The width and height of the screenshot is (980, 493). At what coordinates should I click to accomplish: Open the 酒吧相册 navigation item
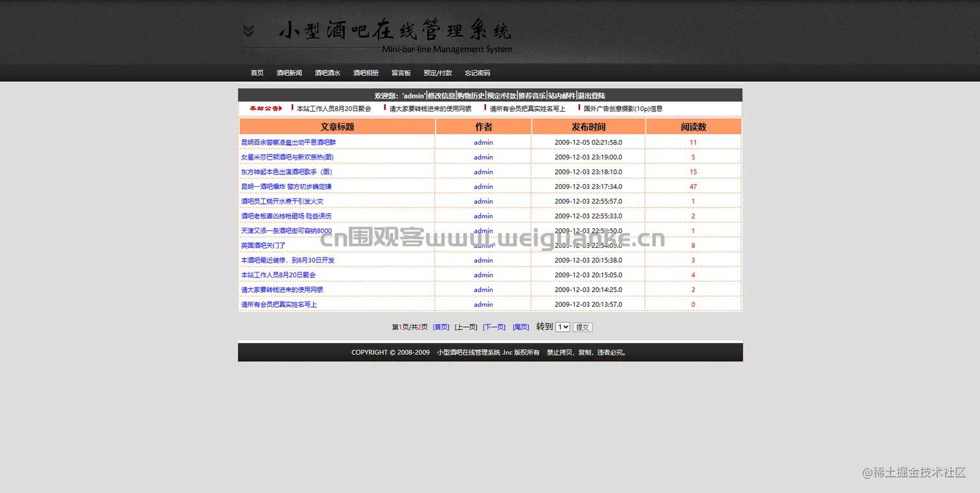(366, 73)
